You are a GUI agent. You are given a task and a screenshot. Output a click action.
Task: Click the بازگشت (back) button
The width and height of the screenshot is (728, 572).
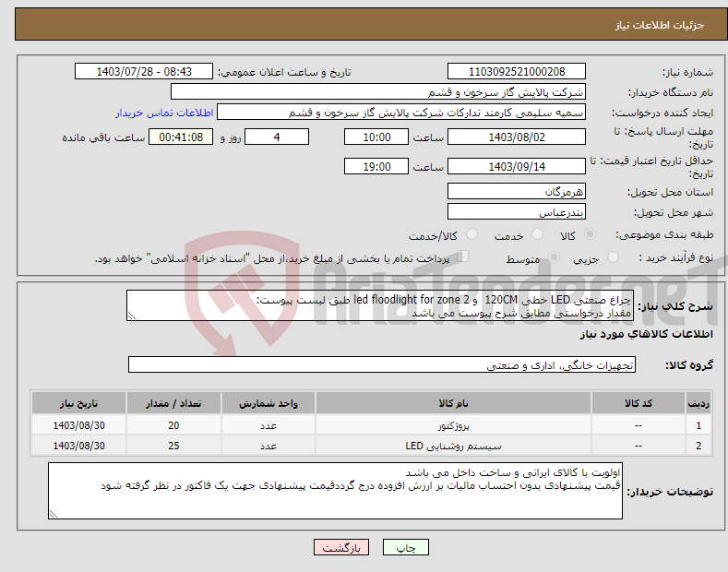[x=341, y=547]
